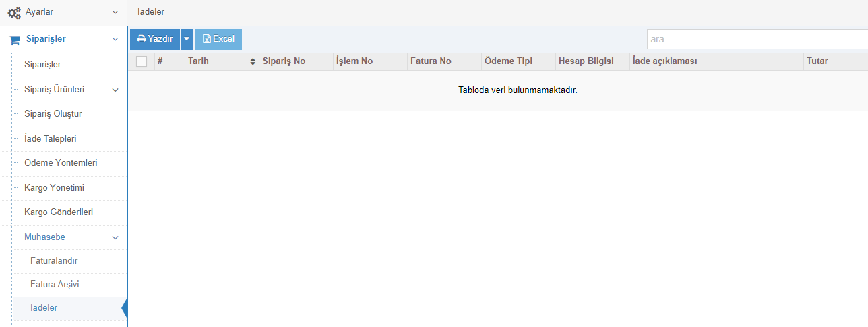Focus the 'ara' search field

tap(757, 39)
